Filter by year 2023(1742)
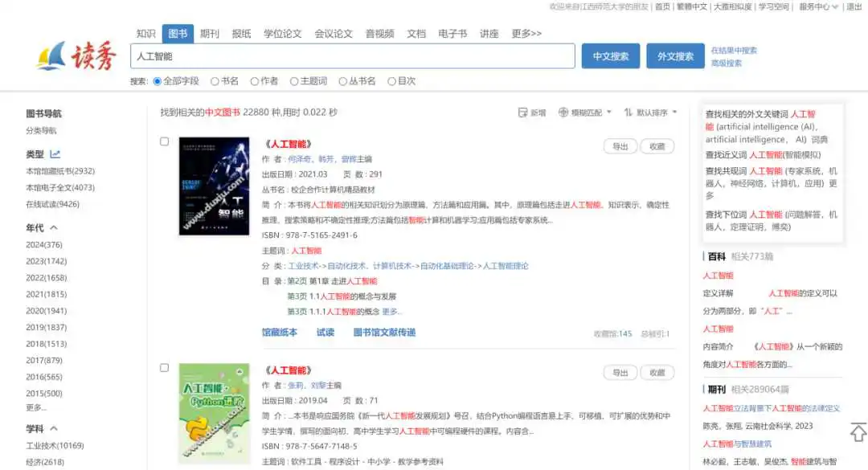This screenshot has height=470, width=868. point(46,261)
